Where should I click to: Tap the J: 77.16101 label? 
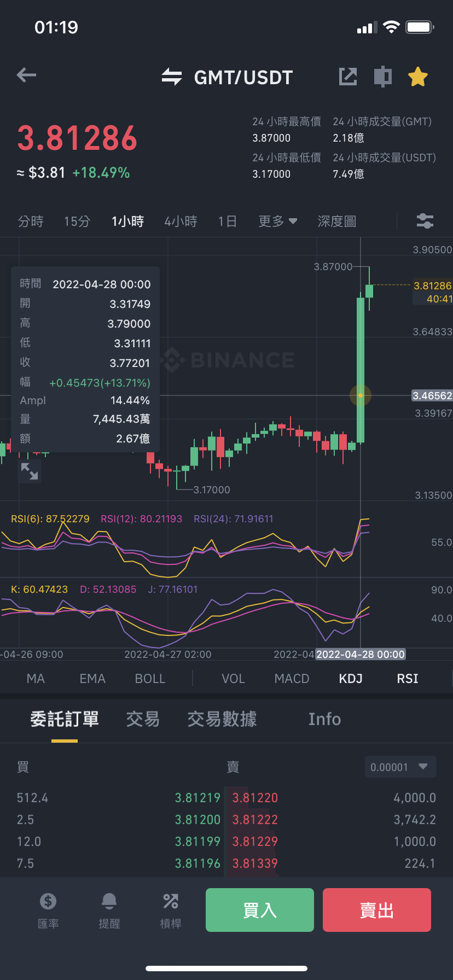(173, 590)
